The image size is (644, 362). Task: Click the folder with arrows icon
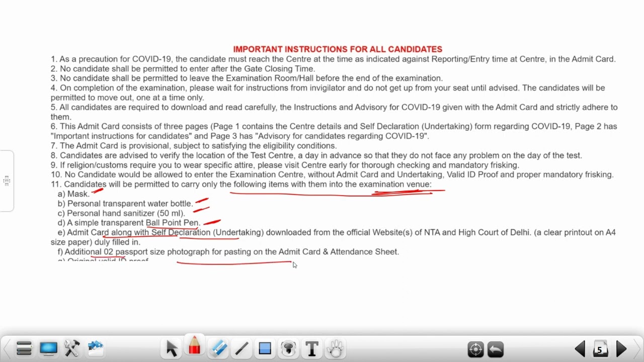96,347
